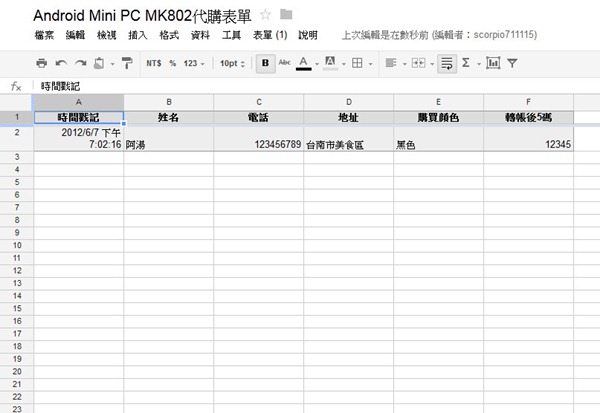Open the text color dropdown arrow
600x413 pixels.
click(317, 64)
